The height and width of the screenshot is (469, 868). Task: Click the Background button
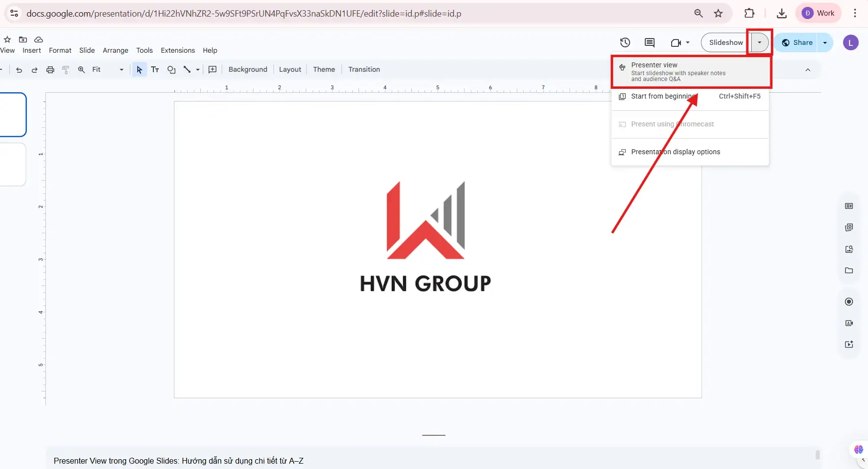click(248, 69)
